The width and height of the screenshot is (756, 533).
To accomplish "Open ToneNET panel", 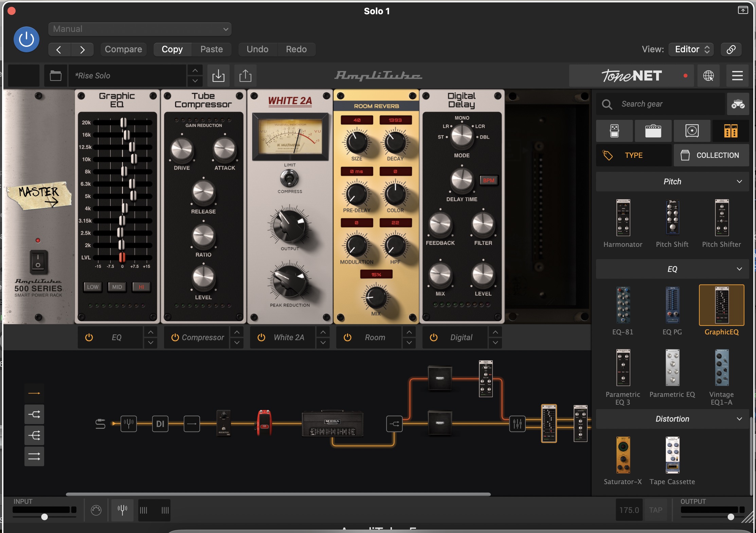I will pos(632,75).
